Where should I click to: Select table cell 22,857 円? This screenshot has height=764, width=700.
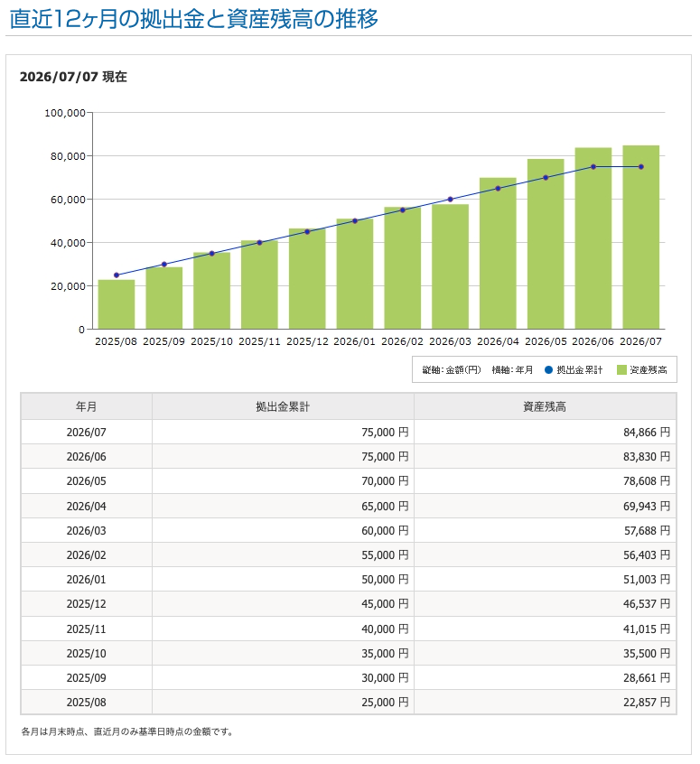(545, 702)
